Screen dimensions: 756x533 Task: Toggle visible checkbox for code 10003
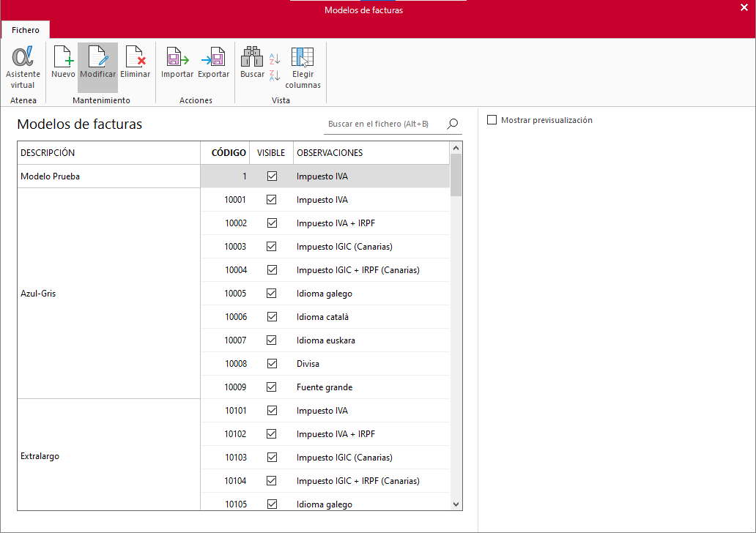(272, 246)
